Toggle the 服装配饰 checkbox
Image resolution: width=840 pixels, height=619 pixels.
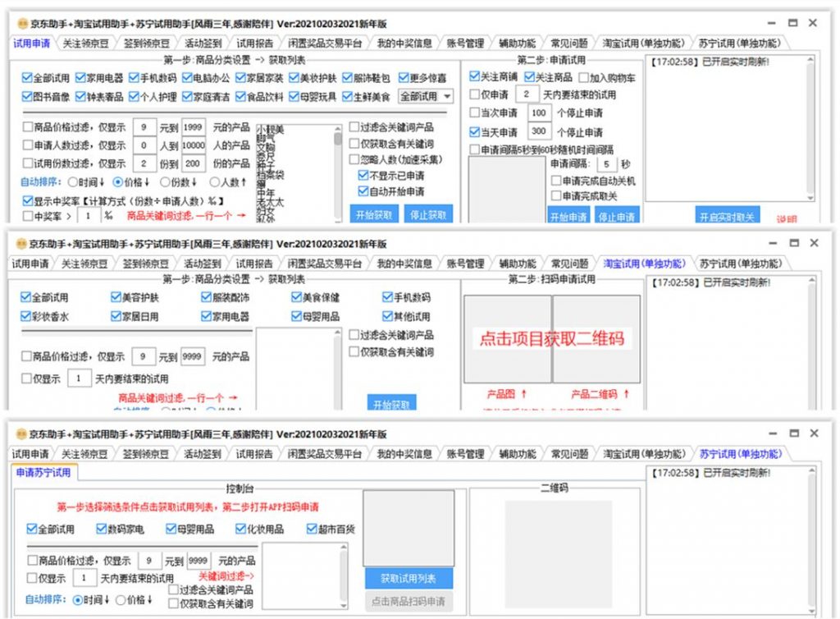207,297
